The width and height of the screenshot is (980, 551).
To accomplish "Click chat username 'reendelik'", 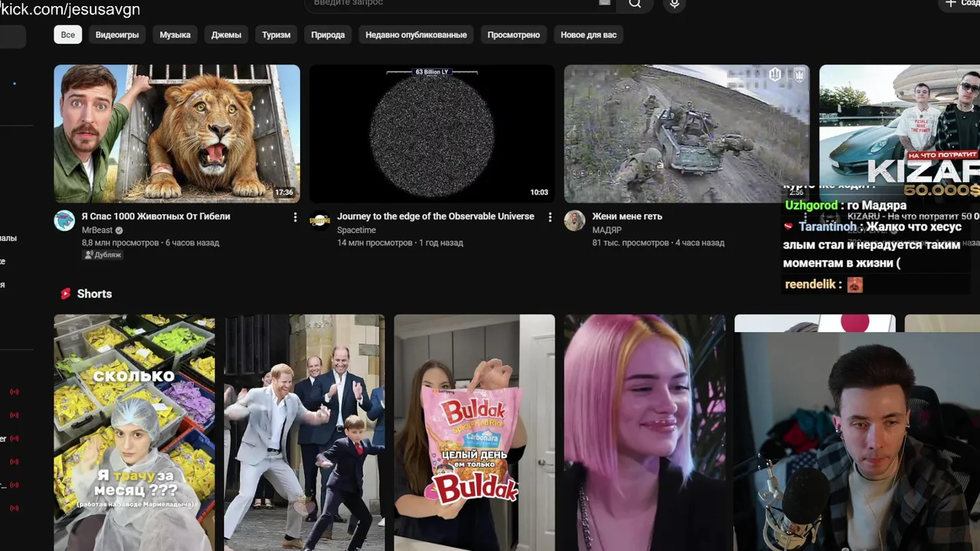I will [810, 285].
